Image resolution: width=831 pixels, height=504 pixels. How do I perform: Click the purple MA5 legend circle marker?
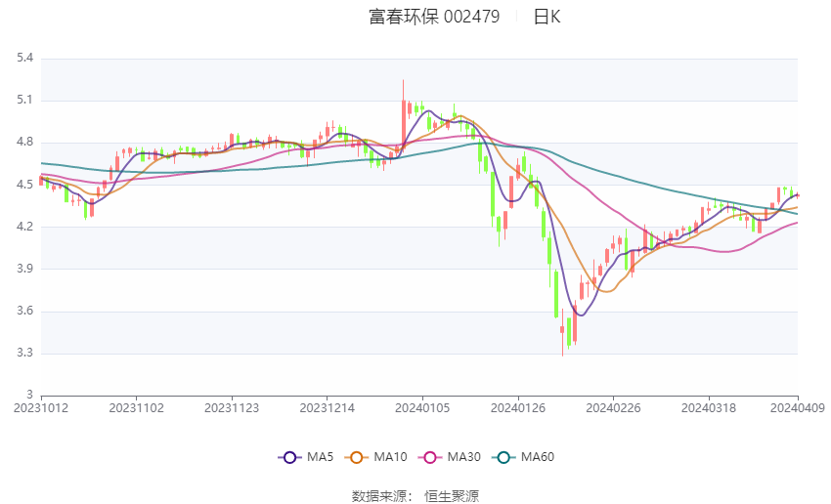289,457
